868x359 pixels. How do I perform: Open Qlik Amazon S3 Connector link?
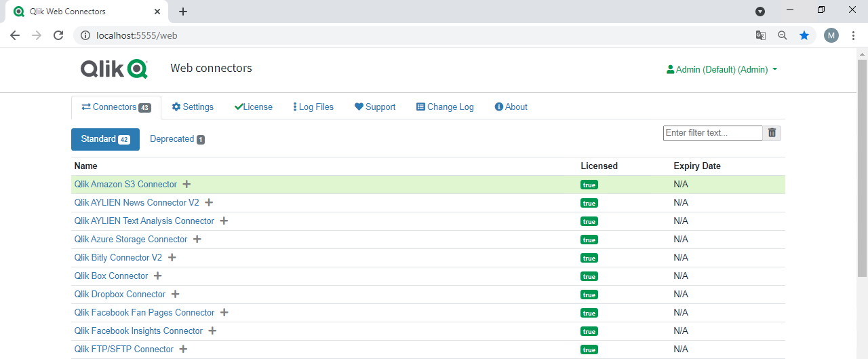pos(125,185)
